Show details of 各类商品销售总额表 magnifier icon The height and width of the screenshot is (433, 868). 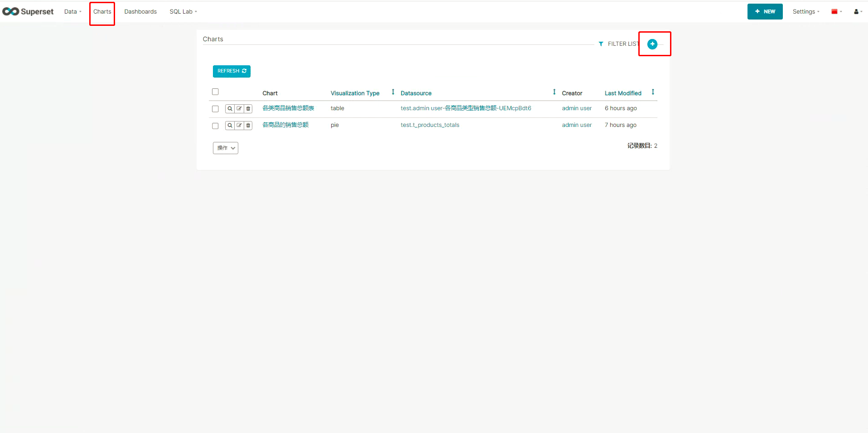tap(230, 109)
